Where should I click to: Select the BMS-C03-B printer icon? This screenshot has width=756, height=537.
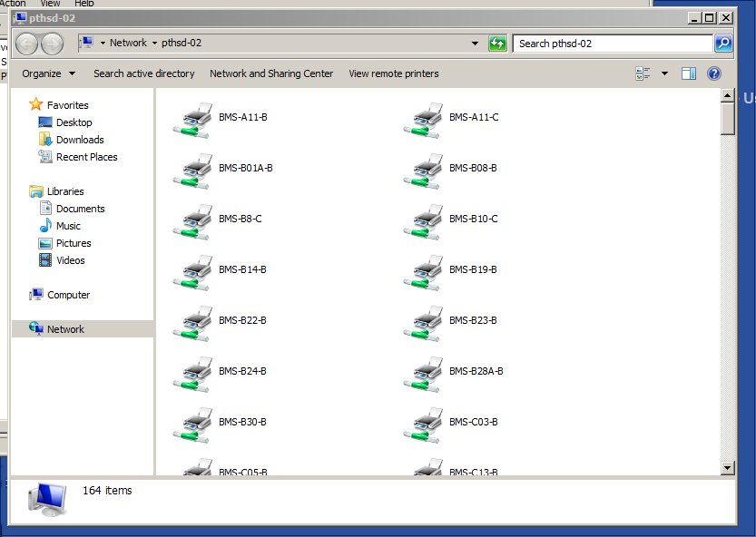coord(423,425)
